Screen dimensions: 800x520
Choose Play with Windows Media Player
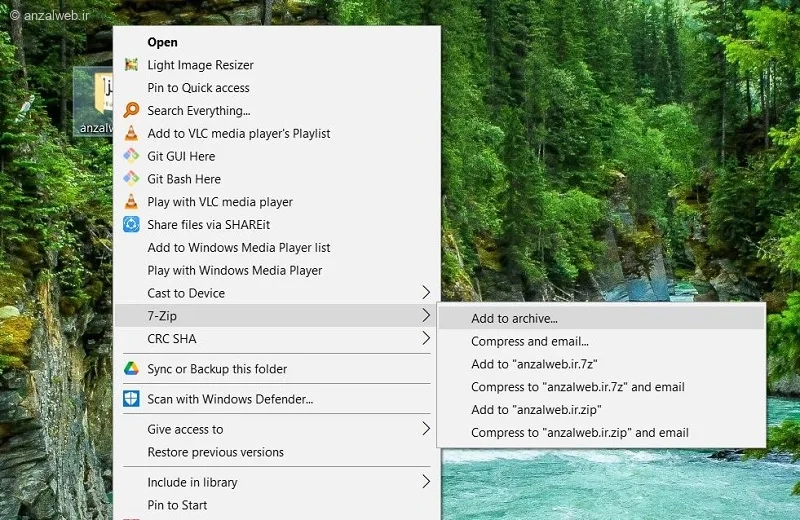[277, 270]
